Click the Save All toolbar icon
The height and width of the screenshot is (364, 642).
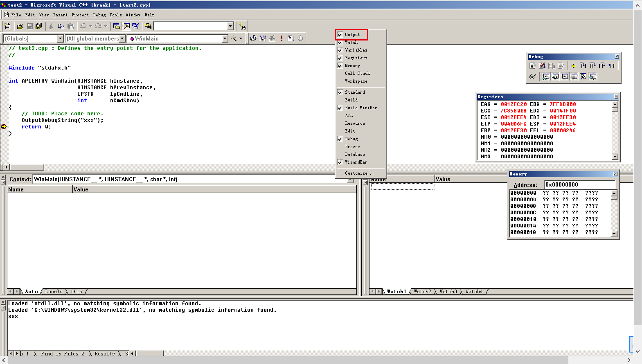click(x=39, y=26)
